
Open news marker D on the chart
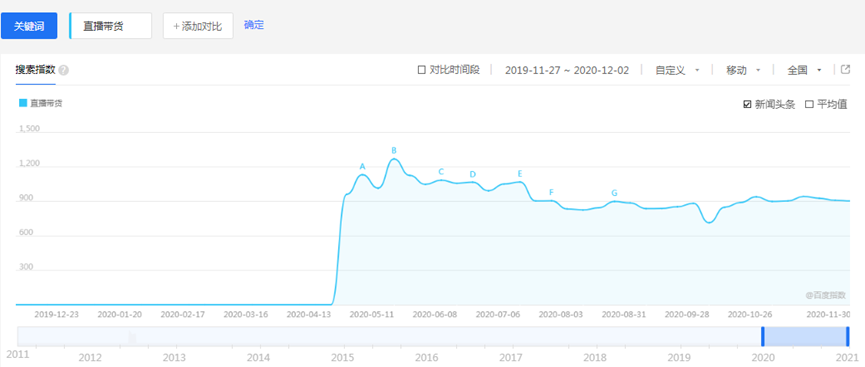coord(473,174)
